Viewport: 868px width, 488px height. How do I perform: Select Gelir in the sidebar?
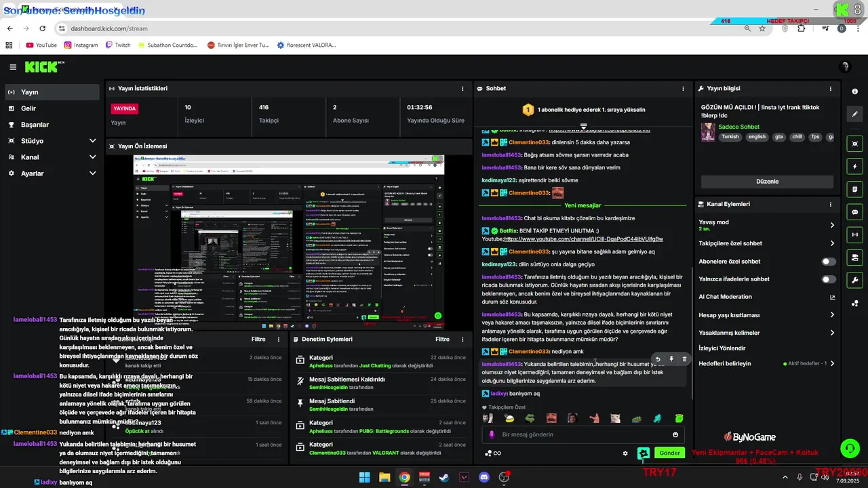click(x=52, y=108)
